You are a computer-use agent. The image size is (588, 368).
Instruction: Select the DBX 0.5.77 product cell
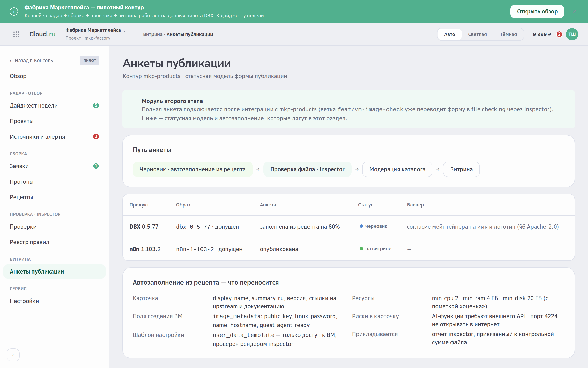(x=144, y=227)
